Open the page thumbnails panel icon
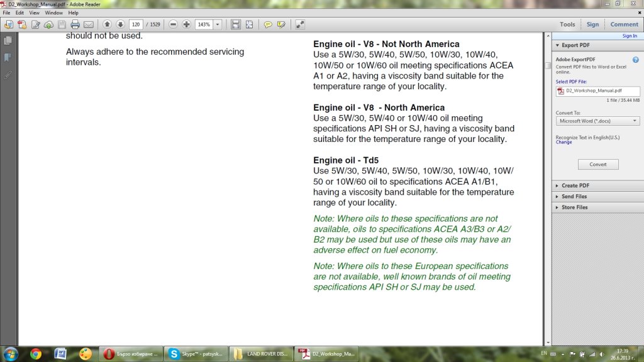Screen dimensions: 644x362 8,40
